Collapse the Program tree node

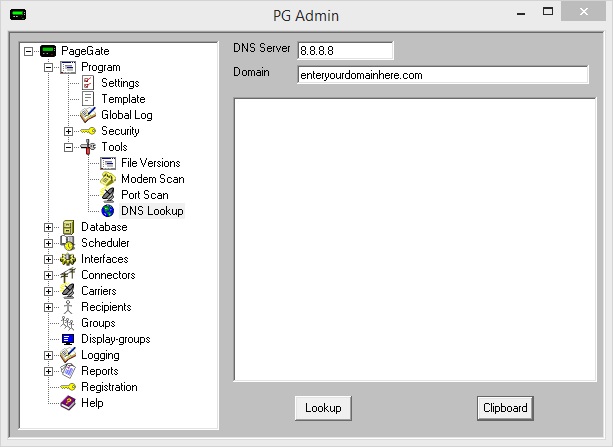[48, 67]
